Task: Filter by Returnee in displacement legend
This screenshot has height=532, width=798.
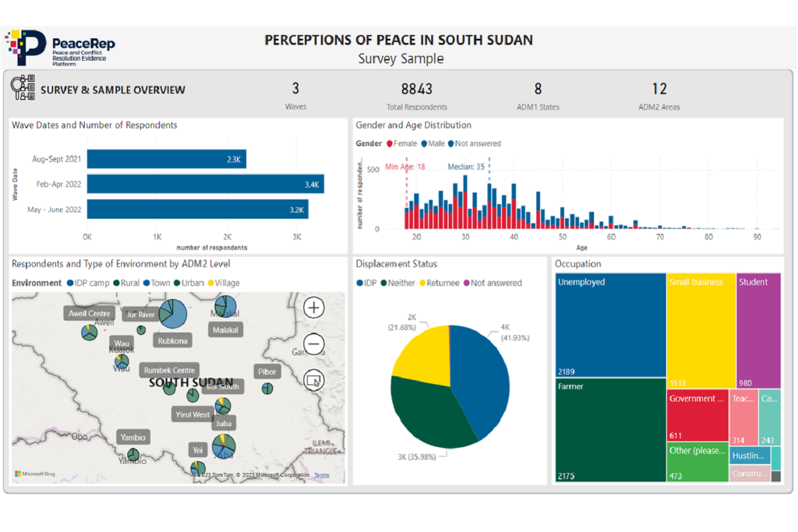Action: pos(440,284)
